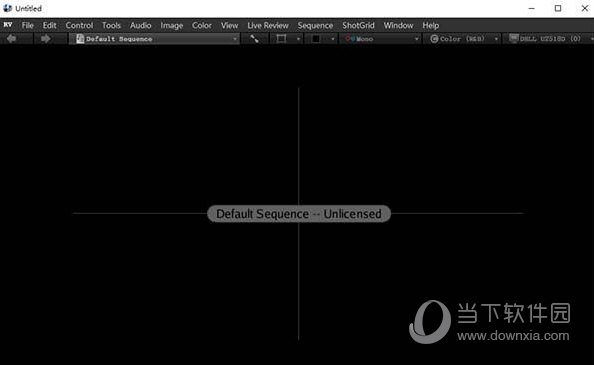Maximize the Untitled window
This screenshot has height=365, width=594.
point(558,8)
